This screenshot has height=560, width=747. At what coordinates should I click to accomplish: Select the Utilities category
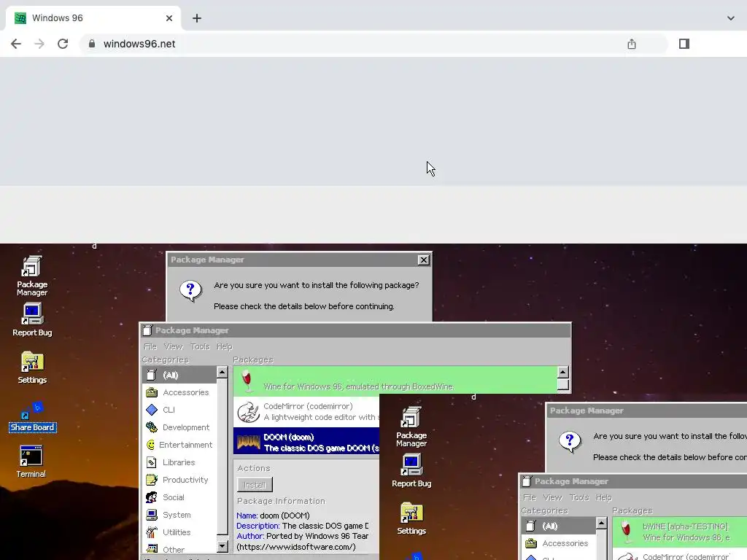(x=179, y=532)
